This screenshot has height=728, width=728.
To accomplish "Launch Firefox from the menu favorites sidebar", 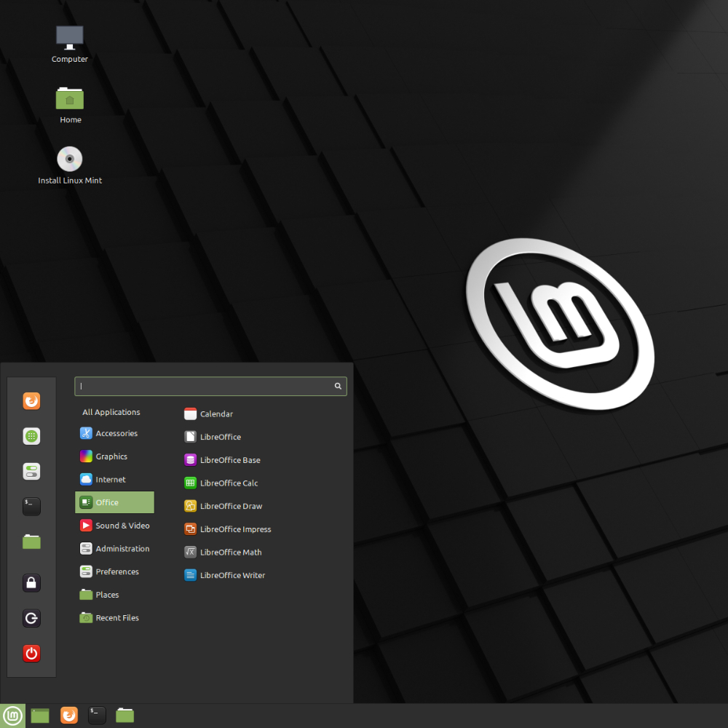I will coord(31,400).
